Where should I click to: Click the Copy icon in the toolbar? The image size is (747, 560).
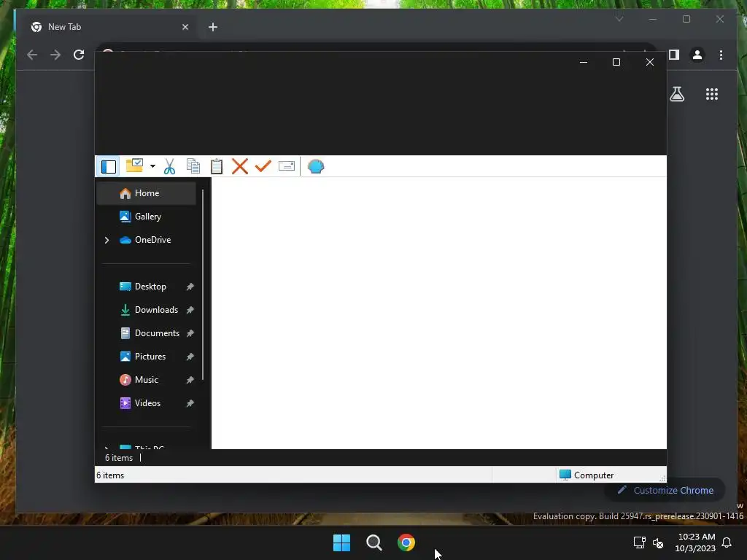[193, 166]
